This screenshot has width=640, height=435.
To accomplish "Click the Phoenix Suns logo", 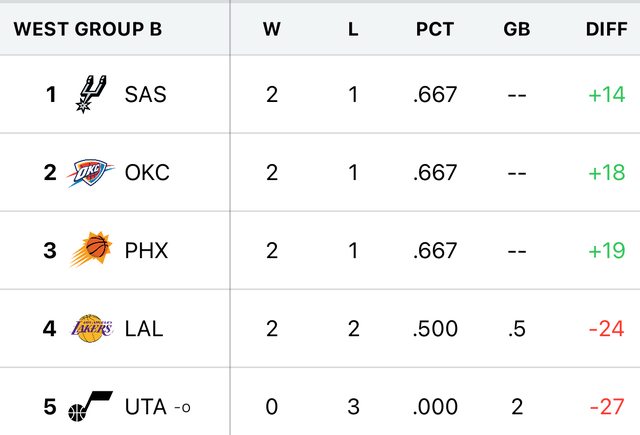I will click(x=91, y=249).
